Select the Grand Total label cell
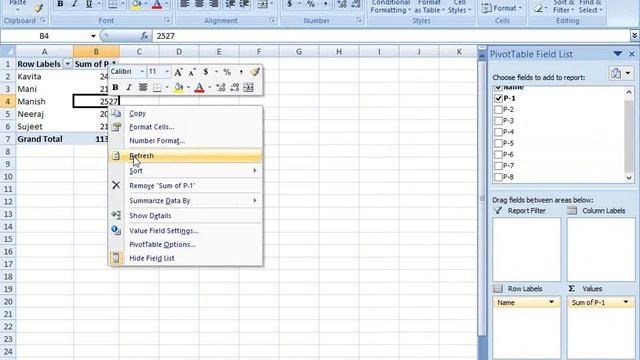 [44, 139]
